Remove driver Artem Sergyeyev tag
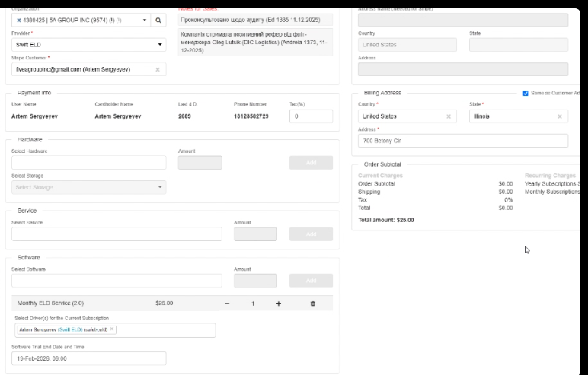The height and width of the screenshot is (375, 588). (x=112, y=329)
